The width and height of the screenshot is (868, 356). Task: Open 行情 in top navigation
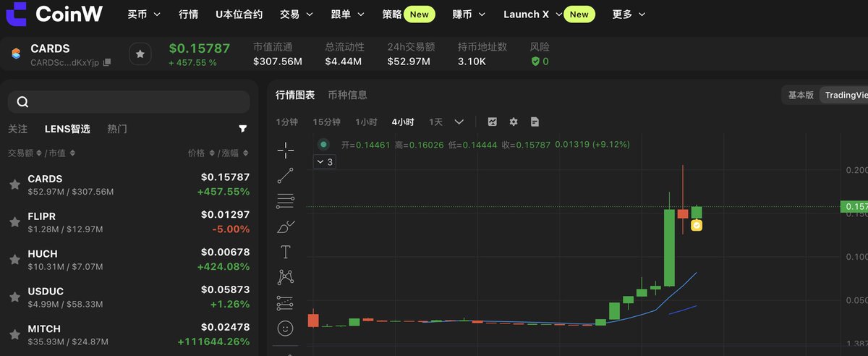[188, 14]
